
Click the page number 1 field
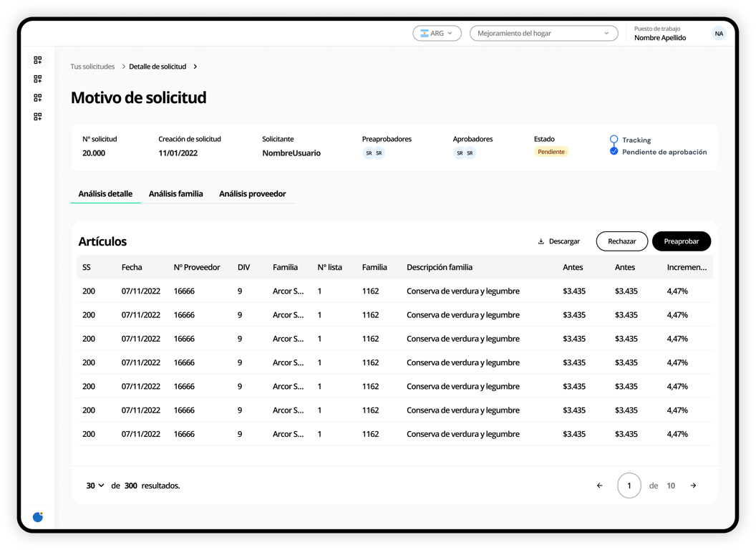(629, 486)
